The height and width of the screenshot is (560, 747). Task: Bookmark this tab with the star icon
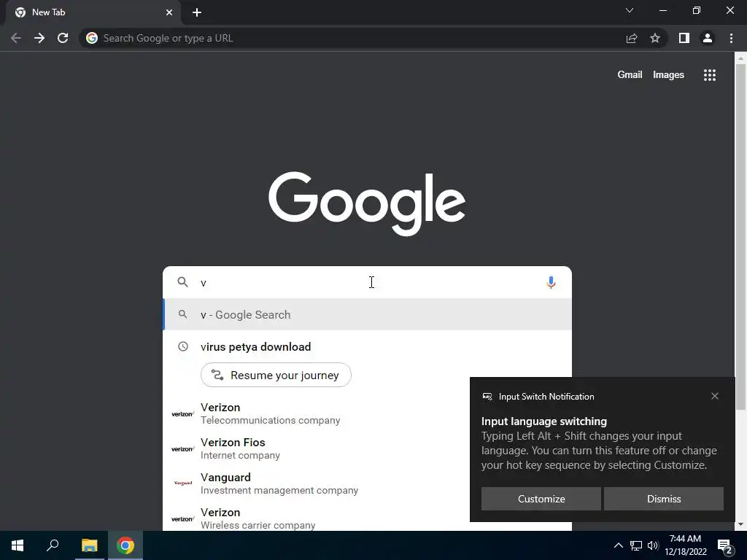pos(655,38)
